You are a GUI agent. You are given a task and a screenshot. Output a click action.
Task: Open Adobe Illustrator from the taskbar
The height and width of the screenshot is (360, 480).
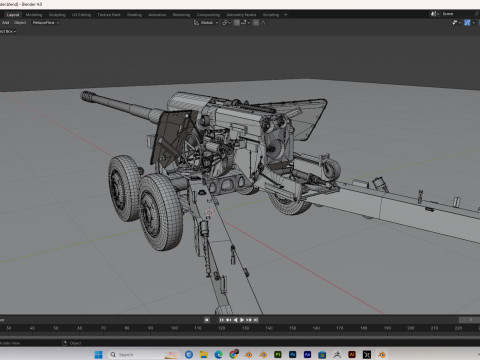(x=352, y=355)
